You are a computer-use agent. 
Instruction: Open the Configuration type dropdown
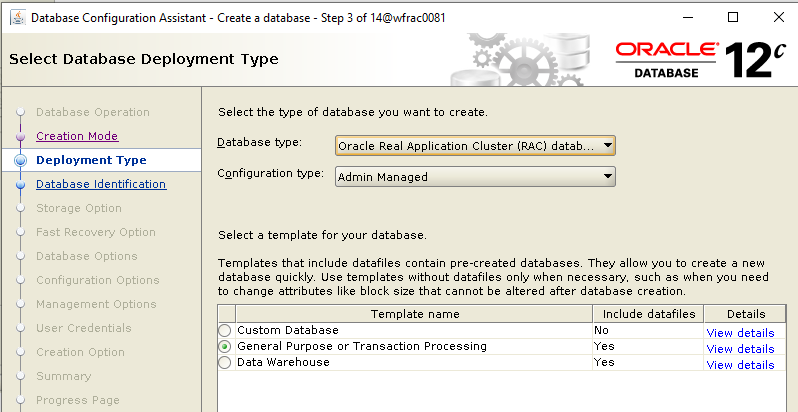(475, 177)
